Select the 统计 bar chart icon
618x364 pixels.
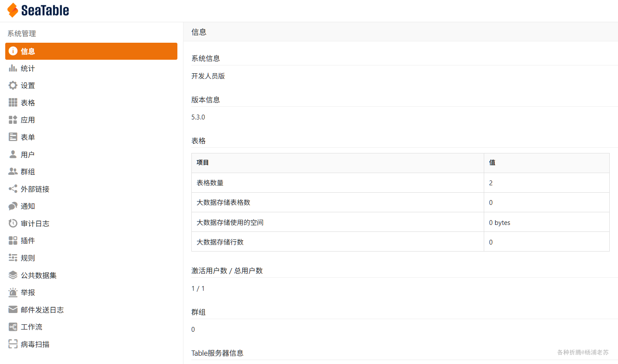point(13,68)
